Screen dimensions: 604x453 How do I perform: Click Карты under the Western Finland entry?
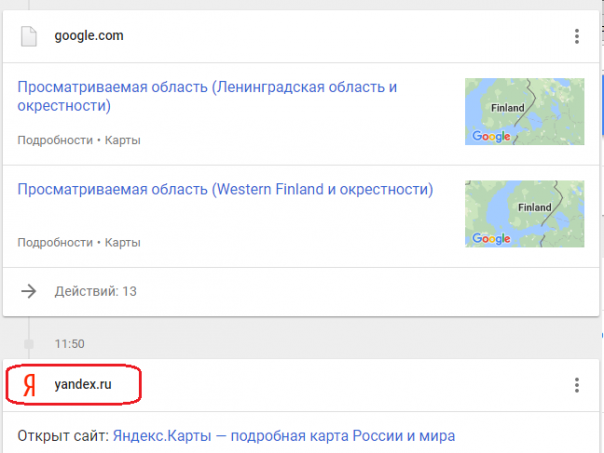pos(123,242)
